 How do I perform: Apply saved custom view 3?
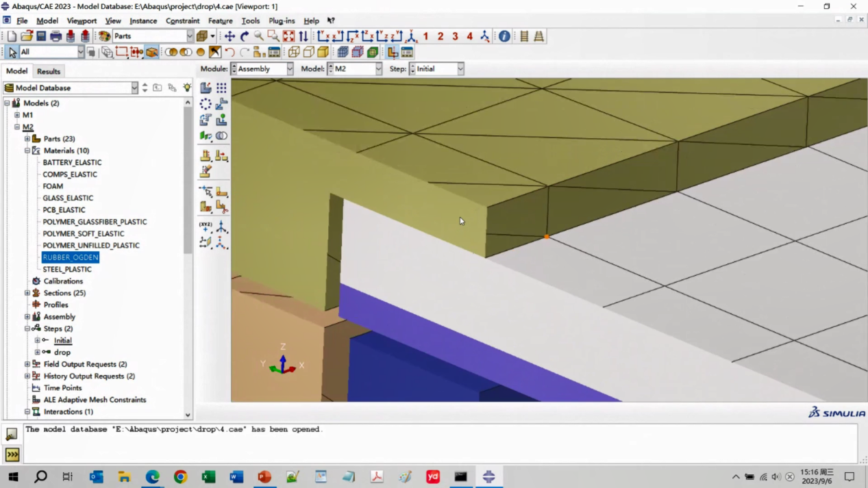tap(455, 36)
